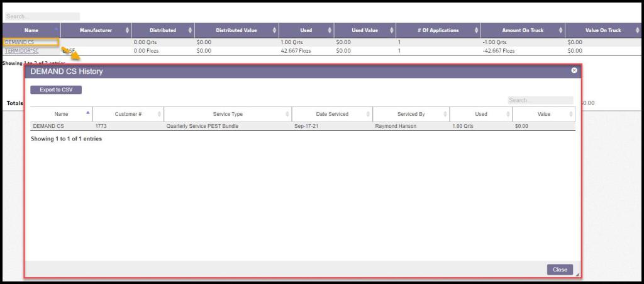
Task: Click the history dialog Search field
Action: (540, 100)
